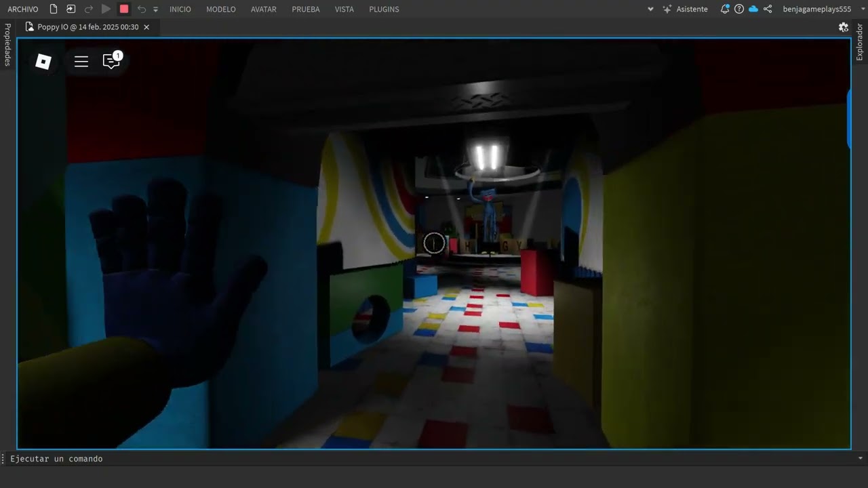Open the in-game hamburger menu

pyautogui.click(x=81, y=62)
